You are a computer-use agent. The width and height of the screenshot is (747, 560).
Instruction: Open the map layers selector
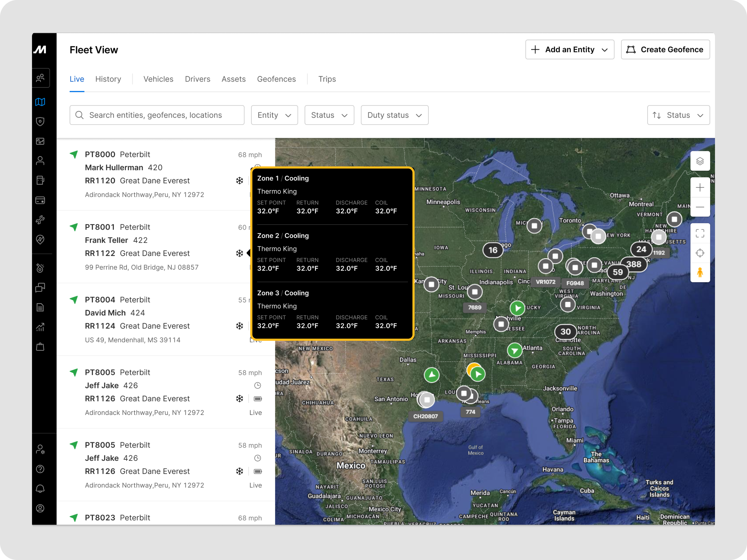pyautogui.click(x=700, y=161)
